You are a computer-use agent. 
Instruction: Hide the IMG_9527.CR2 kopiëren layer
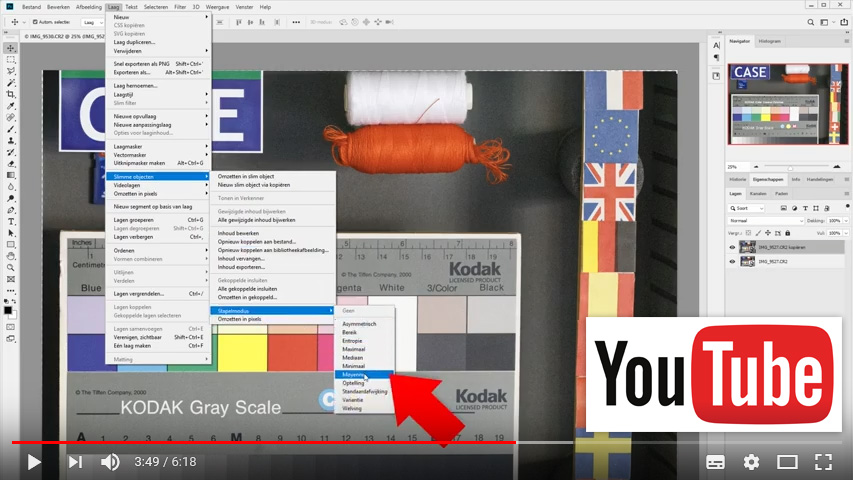pyautogui.click(x=732, y=247)
